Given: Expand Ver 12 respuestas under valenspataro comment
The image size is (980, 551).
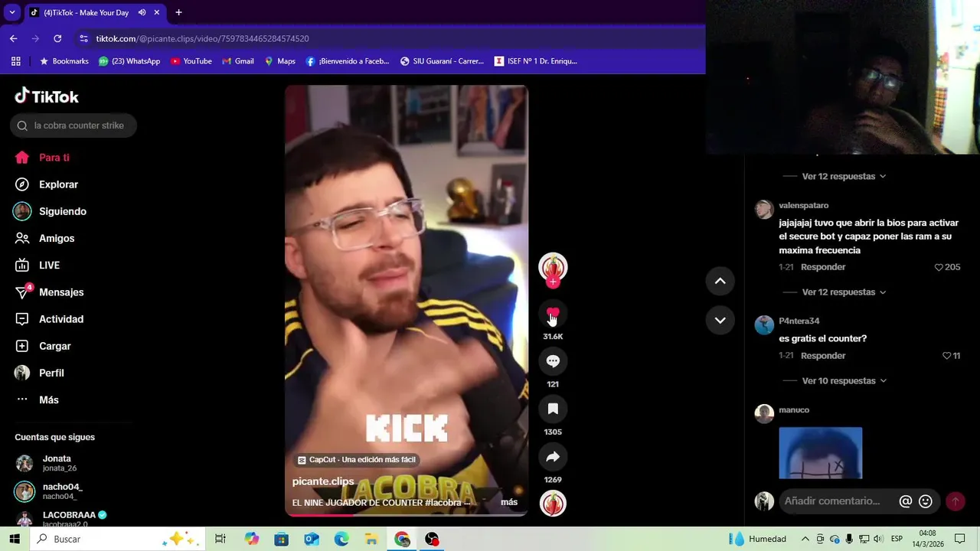Looking at the screenshot, I should click(844, 292).
